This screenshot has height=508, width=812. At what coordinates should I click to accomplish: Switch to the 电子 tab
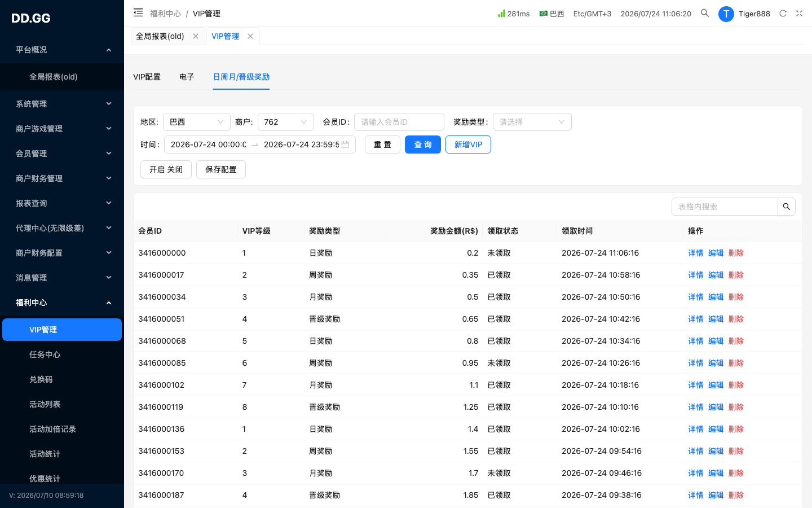(187, 77)
